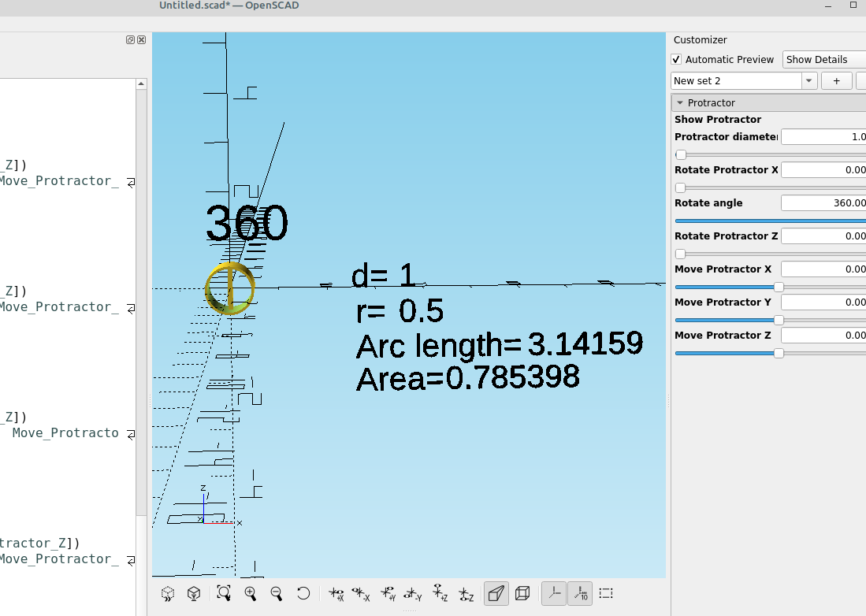
Task: Switch to orthogonal projection icon
Action: 522,593
